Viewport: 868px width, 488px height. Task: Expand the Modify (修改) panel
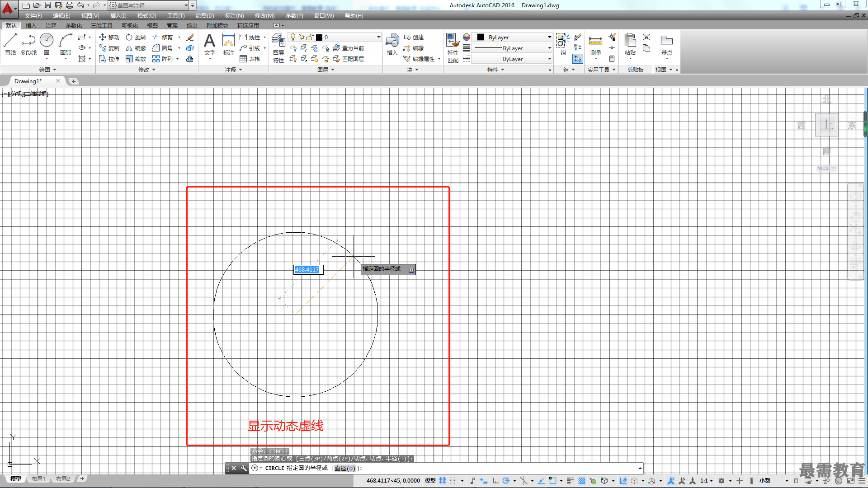point(146,70)
